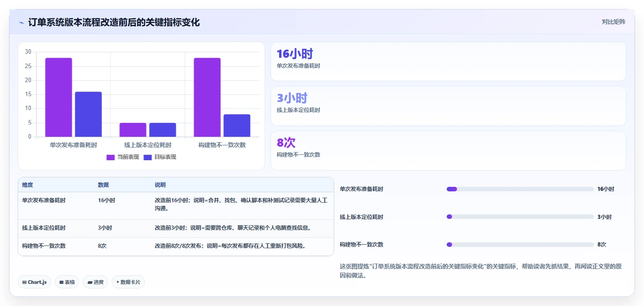Image resolution: width=644 pixels, height=306 pixels.
Task: Click the purple 当前表现 bar for 线上版本定位耗时
Action: pyautogui.click(x=133, y=130)
